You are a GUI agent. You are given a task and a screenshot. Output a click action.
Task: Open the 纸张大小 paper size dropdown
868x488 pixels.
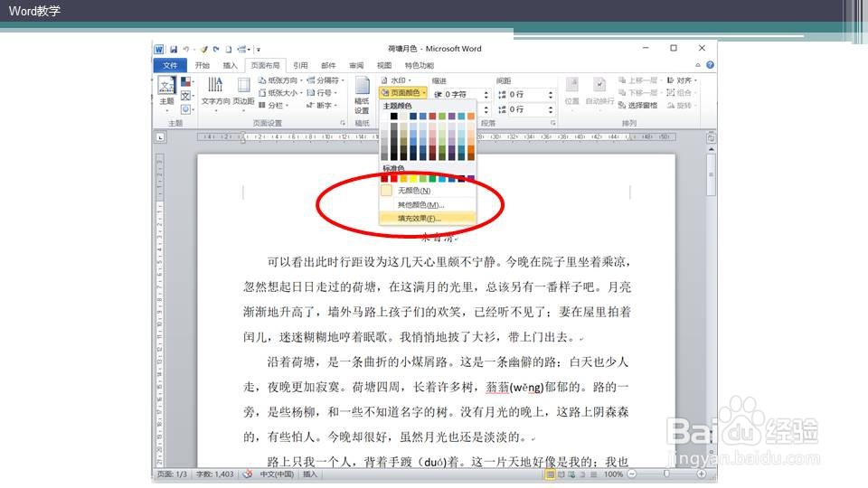coord(280,92)
